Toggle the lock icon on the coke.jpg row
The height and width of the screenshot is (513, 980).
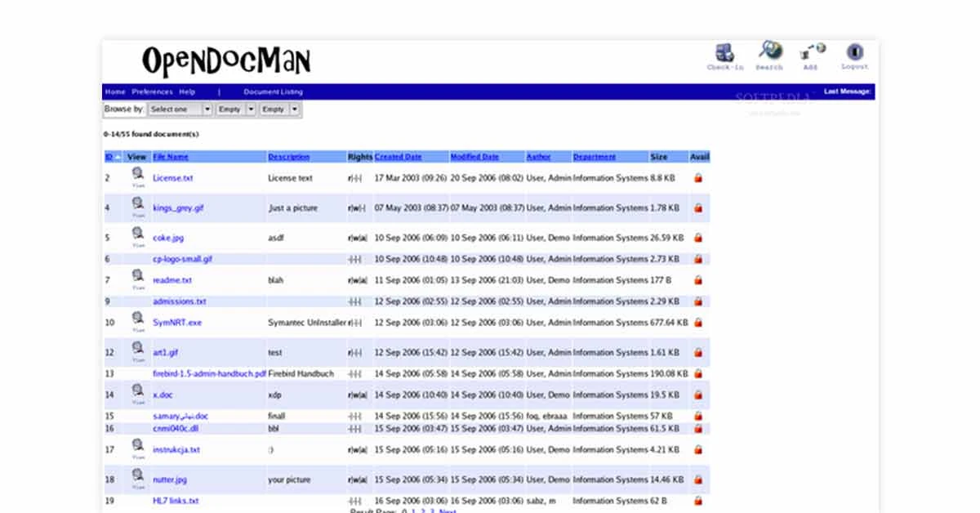click(x=698, y=238)
